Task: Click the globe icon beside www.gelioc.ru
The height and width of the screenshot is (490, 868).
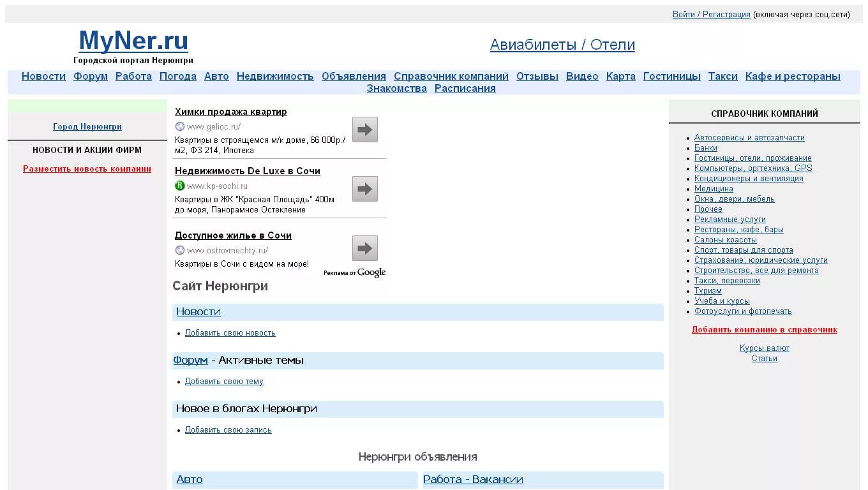Action: 179,126
